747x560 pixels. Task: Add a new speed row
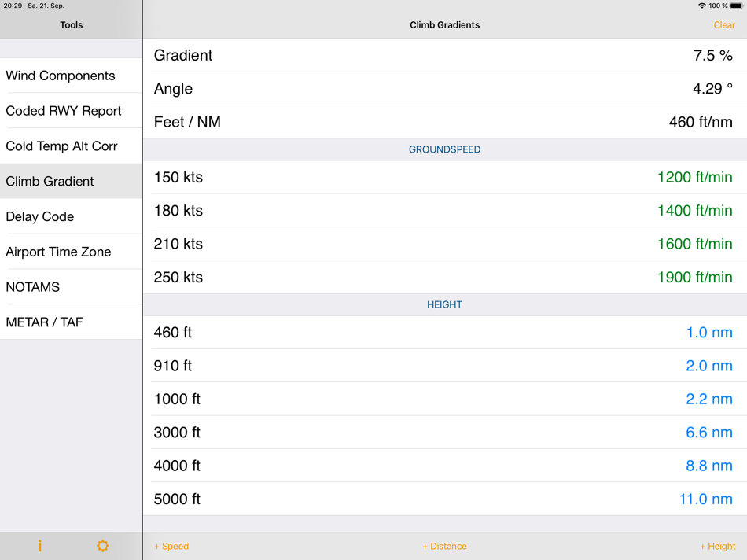click(x=171, y=545)
